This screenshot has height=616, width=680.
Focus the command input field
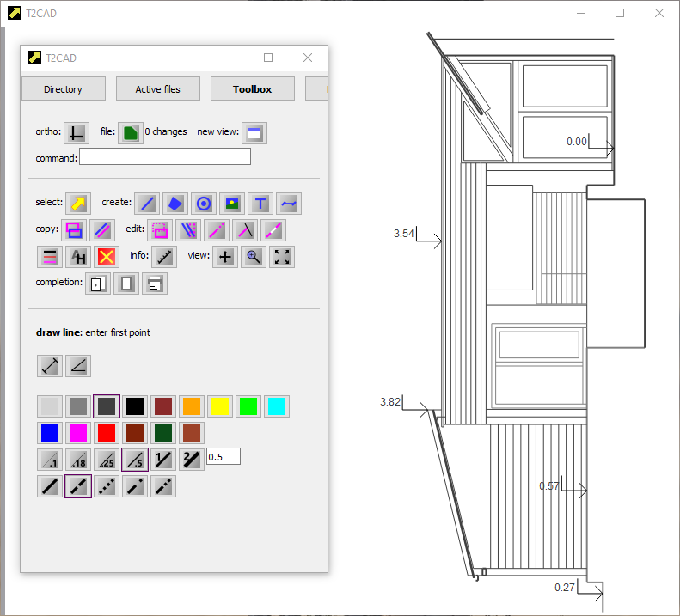[x=165, y=156]
